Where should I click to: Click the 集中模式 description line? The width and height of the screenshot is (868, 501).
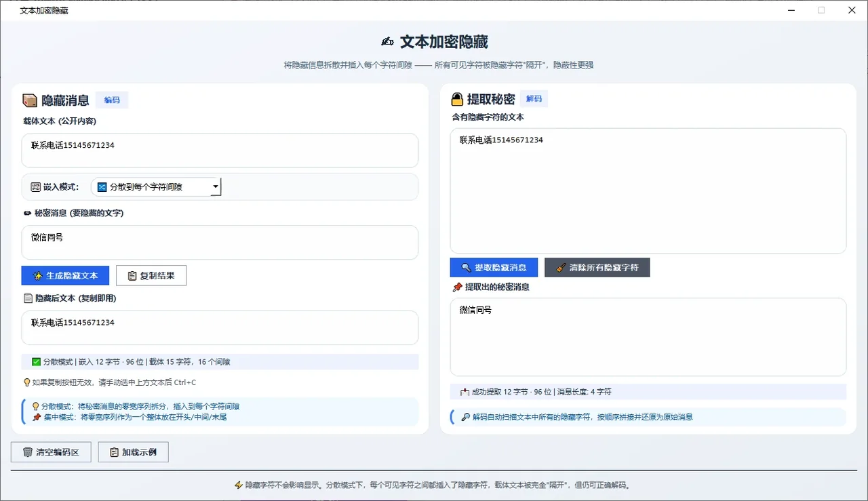[x=135, y=418]
